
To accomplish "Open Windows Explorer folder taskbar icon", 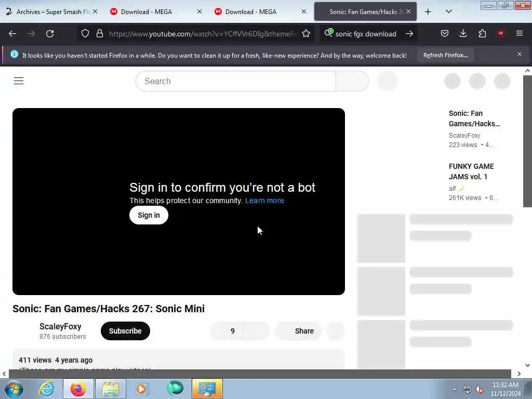I will coord(111,389).
